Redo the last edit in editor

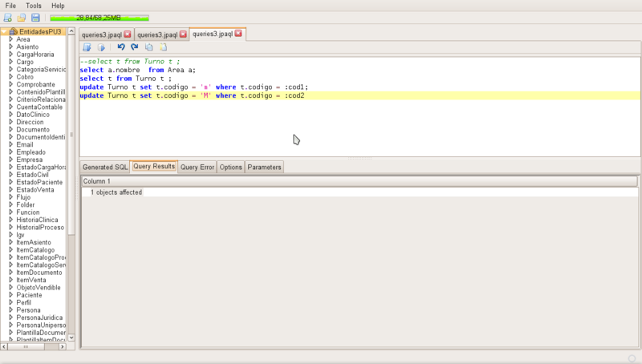click(134, 47)
